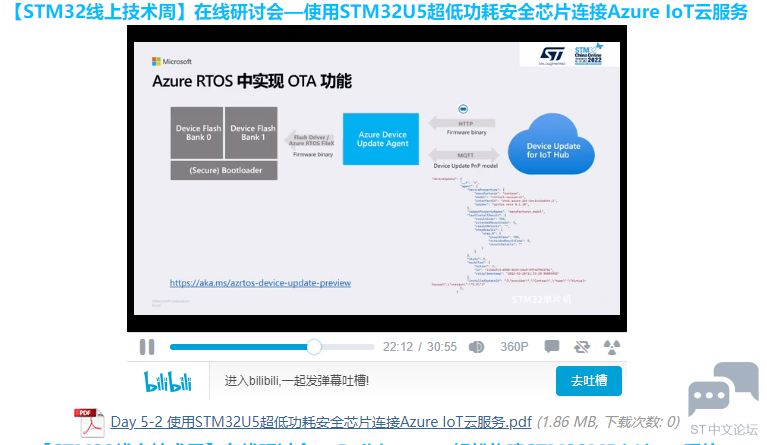Click the Azure Device Update Agent box

pyautogui.click(x=381, y=139)
